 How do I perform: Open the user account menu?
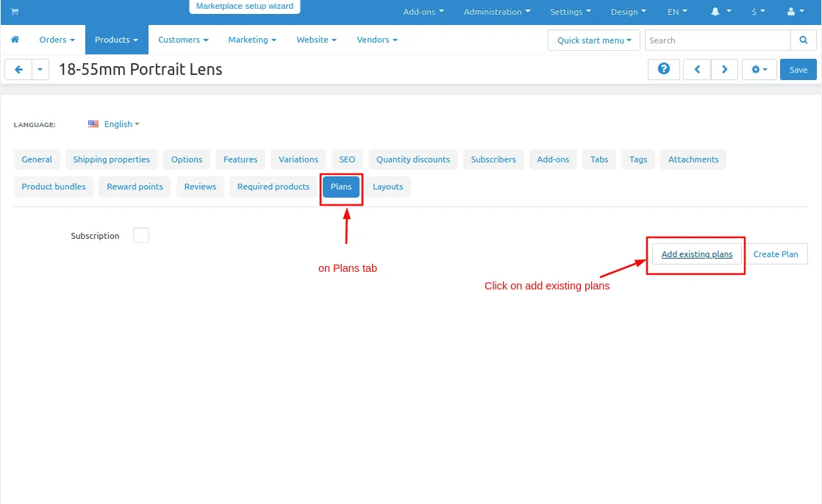[796, 12]
